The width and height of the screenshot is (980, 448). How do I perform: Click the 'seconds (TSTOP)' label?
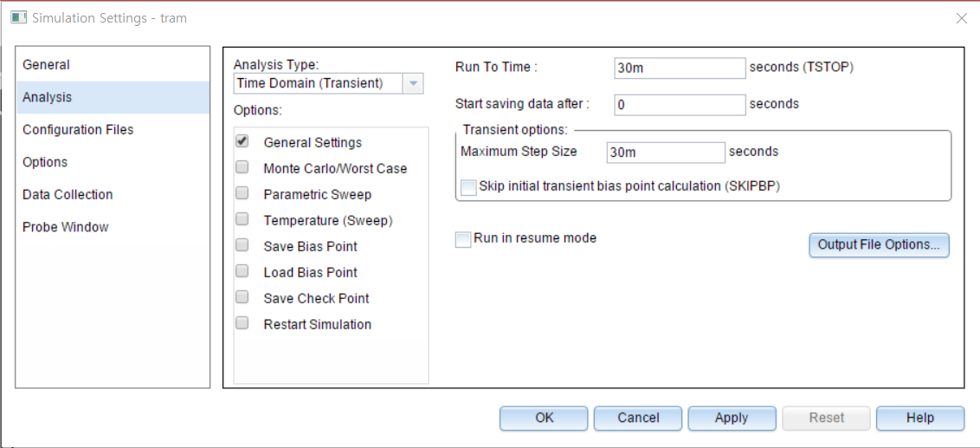pos(802,68)
